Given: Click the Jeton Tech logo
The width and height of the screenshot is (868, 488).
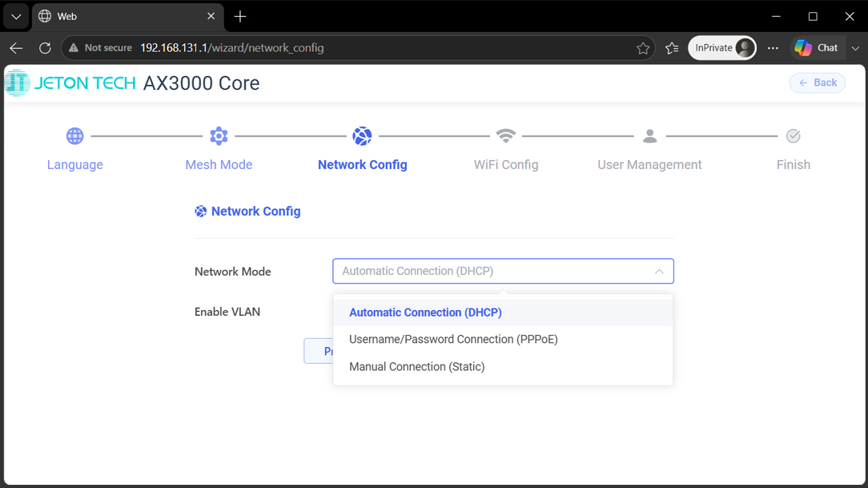Looking at the screenshot, I should pos(70,83).
